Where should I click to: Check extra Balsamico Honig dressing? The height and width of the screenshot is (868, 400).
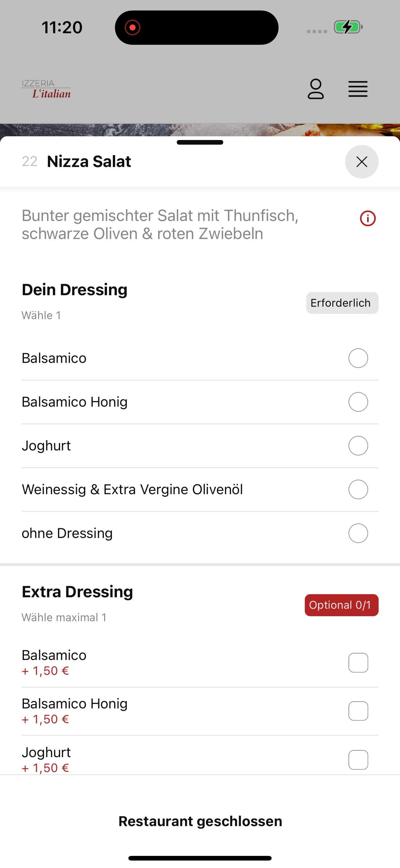(x=358, y=711)
